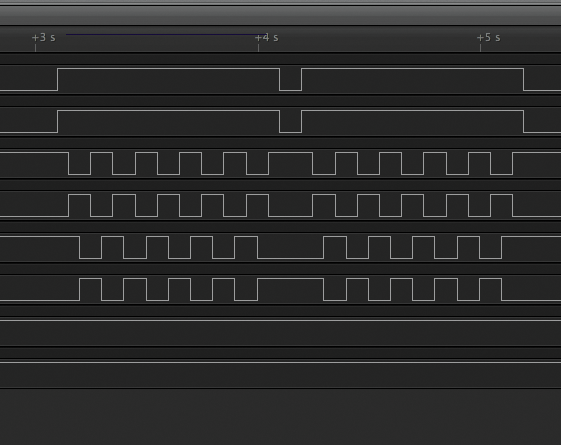Click the long low gap on the fifth channel
This screenshot has height=445, width=561.
tap(291, 258)
